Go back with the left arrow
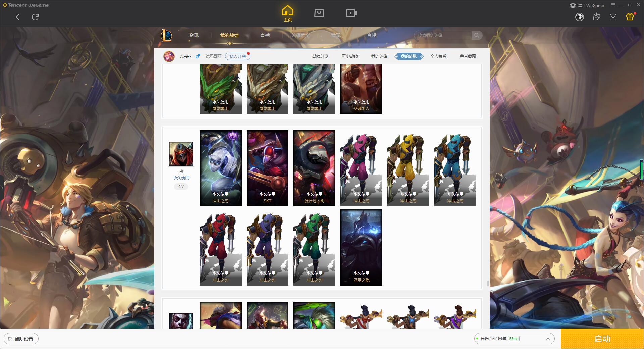This screenshot has width=644, height=349. click(18, 17)
